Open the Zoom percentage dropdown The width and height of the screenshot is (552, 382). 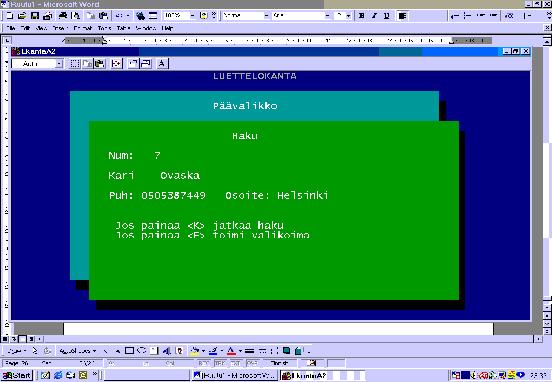pyautogui.click(x=192, y=15)
